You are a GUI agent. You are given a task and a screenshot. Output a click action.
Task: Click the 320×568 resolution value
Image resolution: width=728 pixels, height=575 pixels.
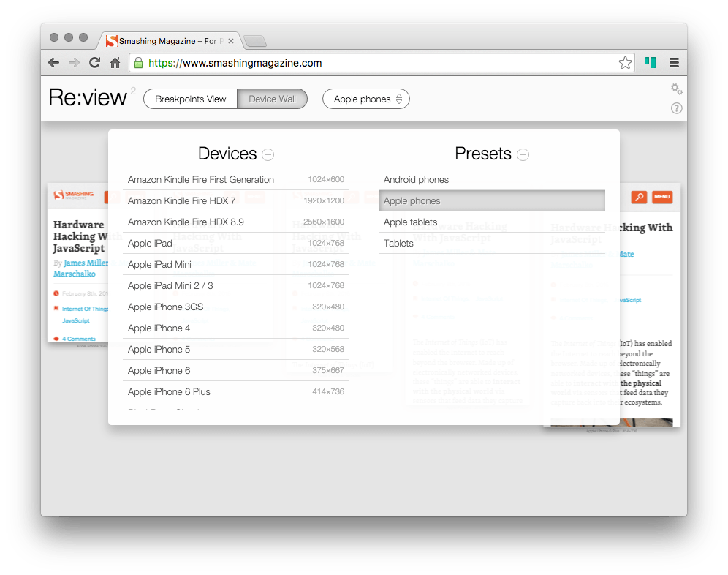(x=328, y=350)
